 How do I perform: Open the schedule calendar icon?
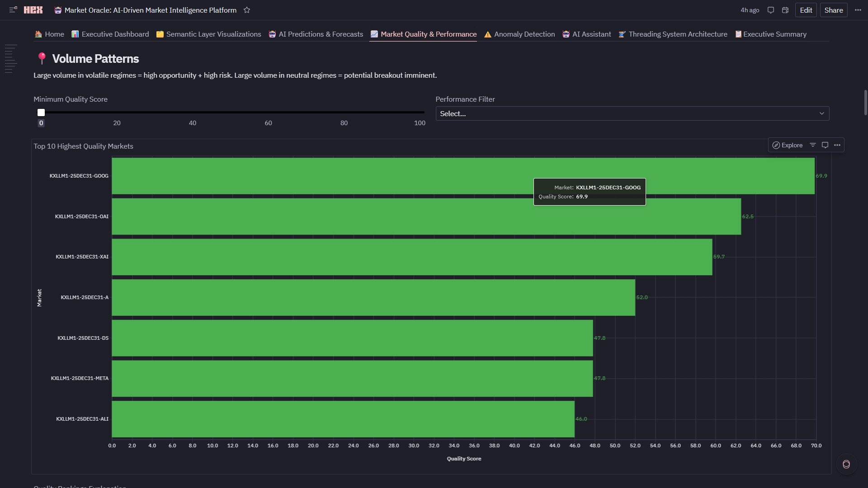pyautogui.click(x=785, y=10)
